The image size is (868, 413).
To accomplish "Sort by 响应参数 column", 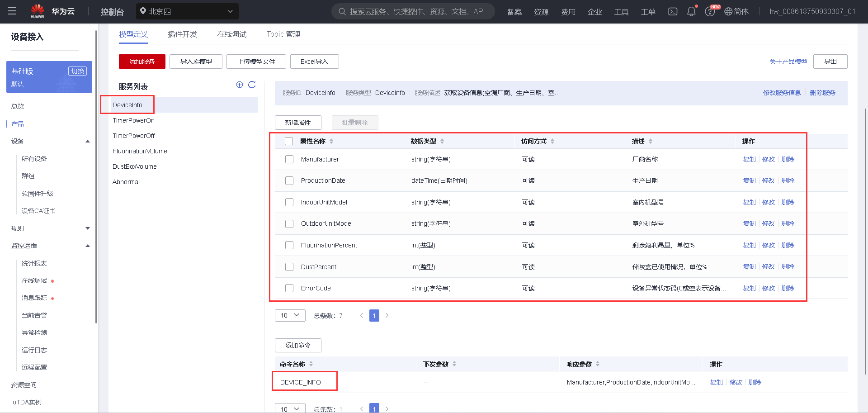I will tap(598, 364).
